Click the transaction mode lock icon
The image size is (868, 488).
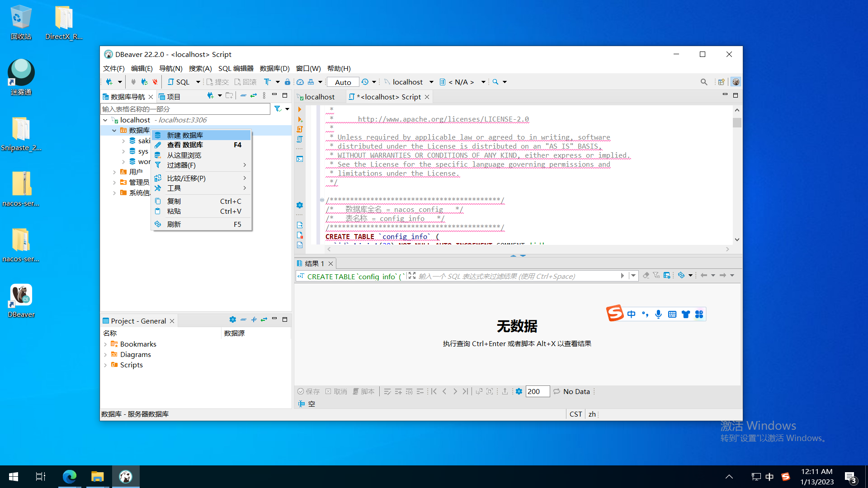(288, 82)
